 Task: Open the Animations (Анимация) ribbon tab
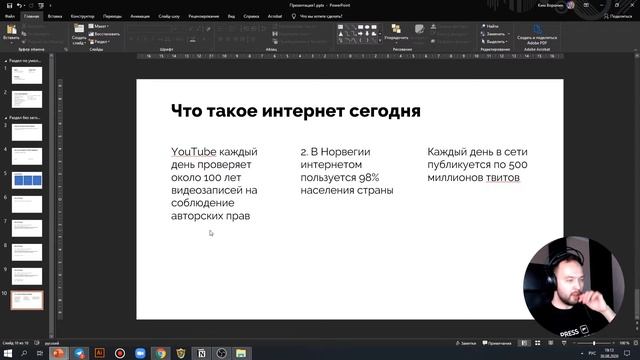pos(140,16)
